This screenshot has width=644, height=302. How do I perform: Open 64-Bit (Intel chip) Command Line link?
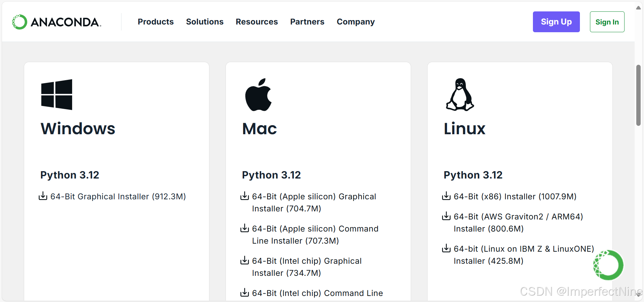(317, 293)
